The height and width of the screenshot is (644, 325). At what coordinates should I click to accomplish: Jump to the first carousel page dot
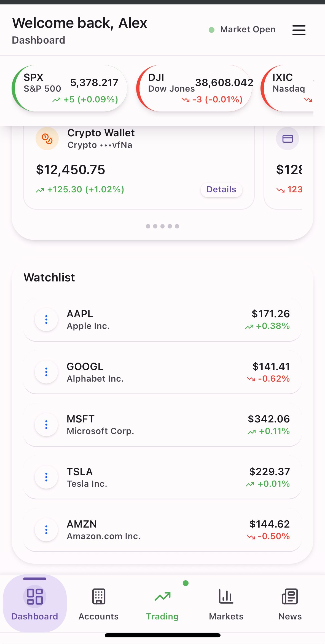tap(148, 226)
